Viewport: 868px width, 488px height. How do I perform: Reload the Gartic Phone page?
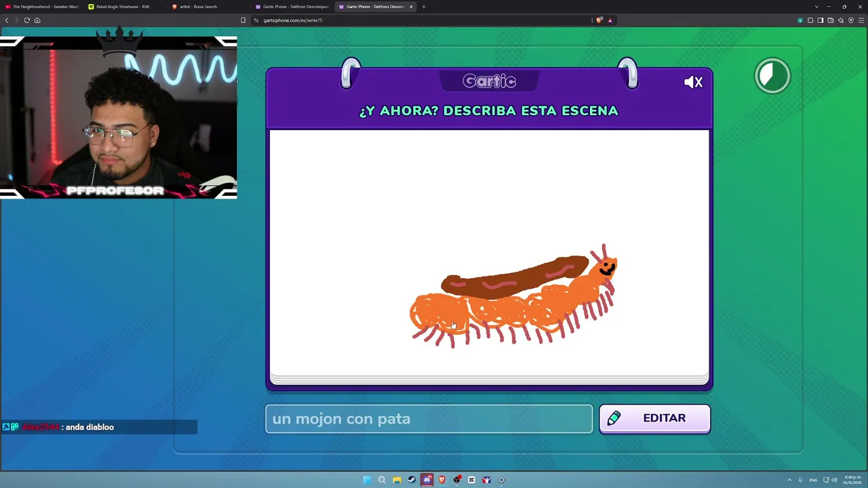tap(27, 20)
